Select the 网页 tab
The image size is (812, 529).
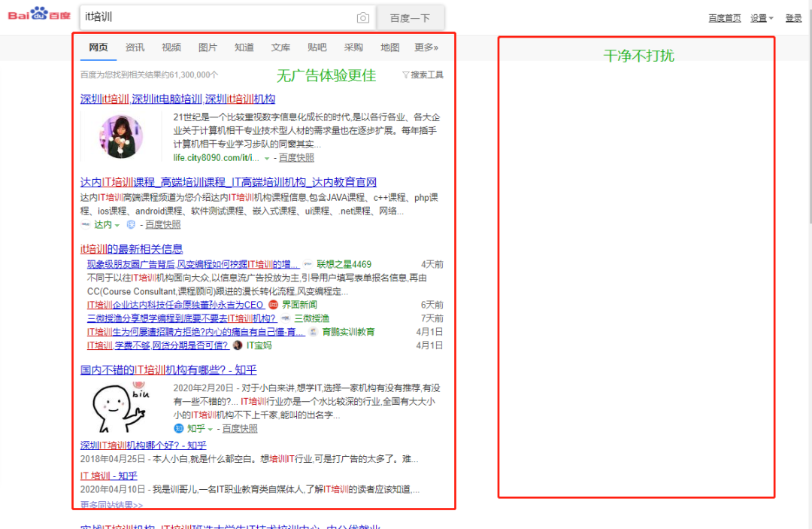[x=98, y=47]
